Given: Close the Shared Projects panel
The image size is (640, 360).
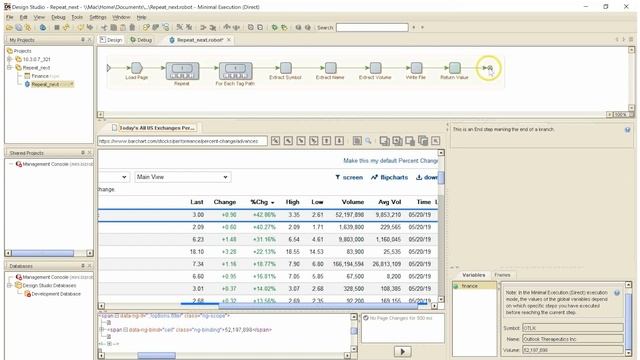Looking at the screenshot, I should (x=89, y=153).
